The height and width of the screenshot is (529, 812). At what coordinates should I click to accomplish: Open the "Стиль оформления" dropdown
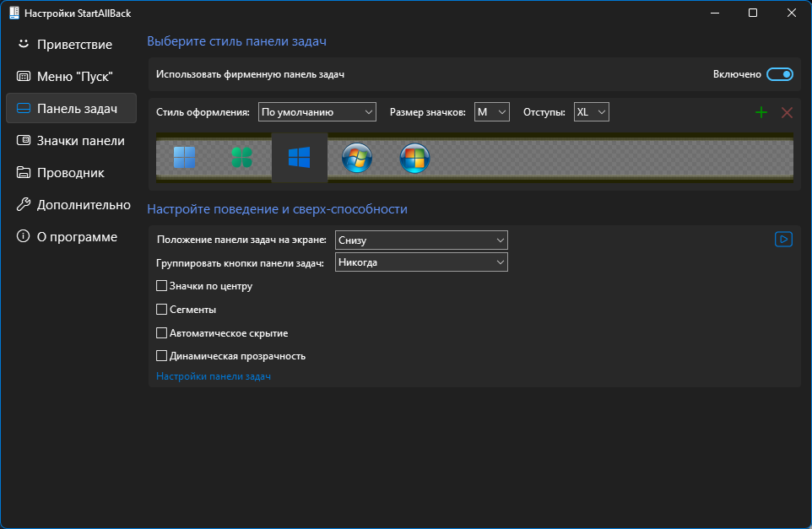coord(317,112)
